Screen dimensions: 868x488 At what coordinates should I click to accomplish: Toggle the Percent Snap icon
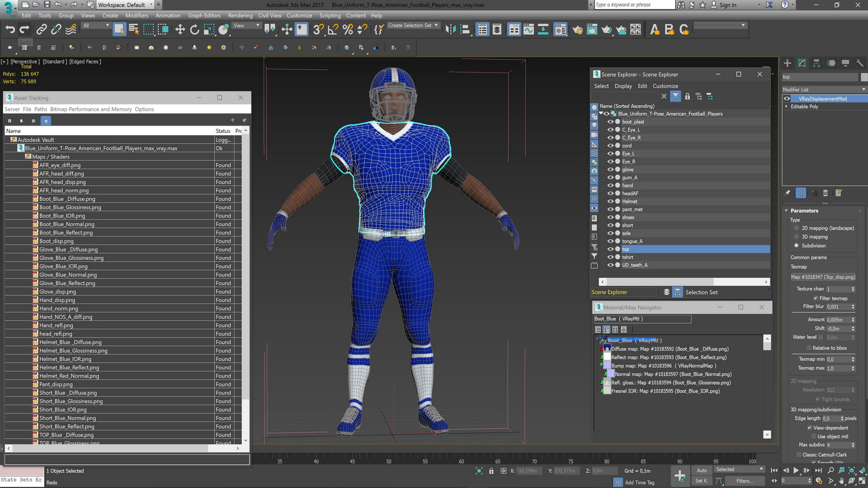tap(348, 30)
